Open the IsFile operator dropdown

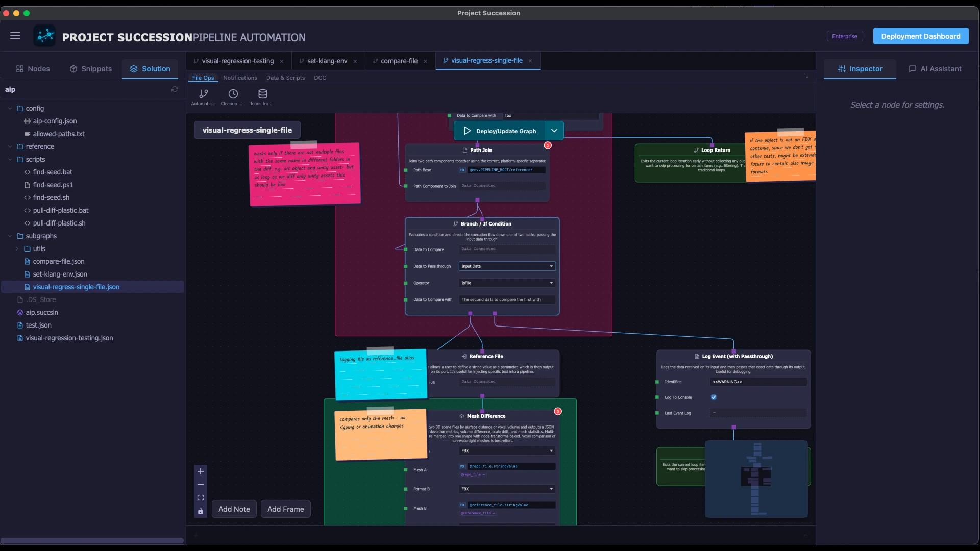coord(507,283)
